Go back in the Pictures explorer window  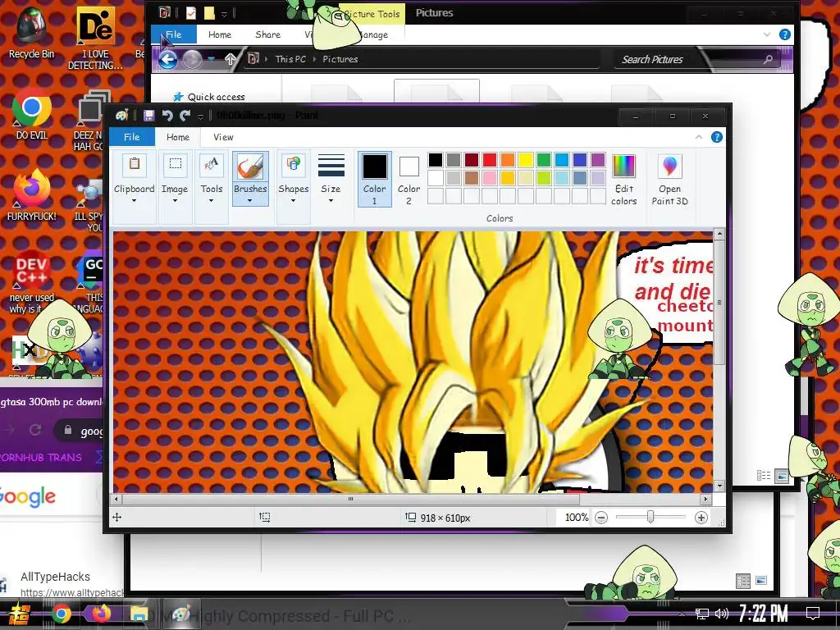point(167,59)
